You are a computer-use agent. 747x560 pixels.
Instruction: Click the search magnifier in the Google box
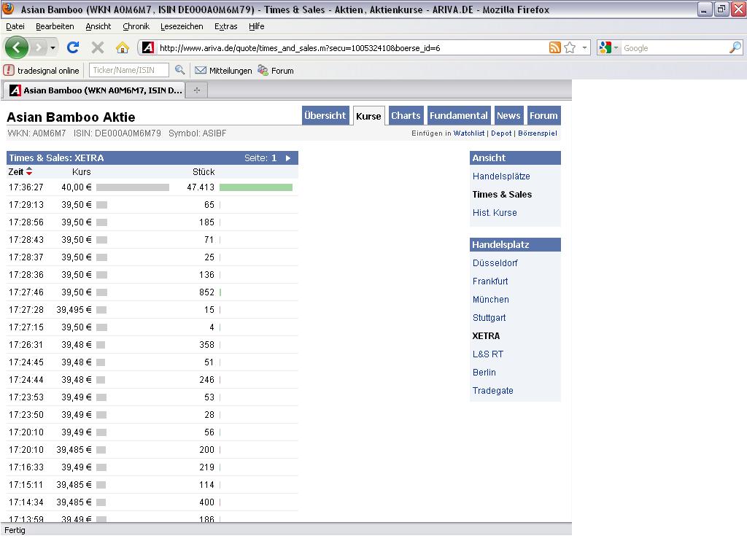[x=735, y=47]
